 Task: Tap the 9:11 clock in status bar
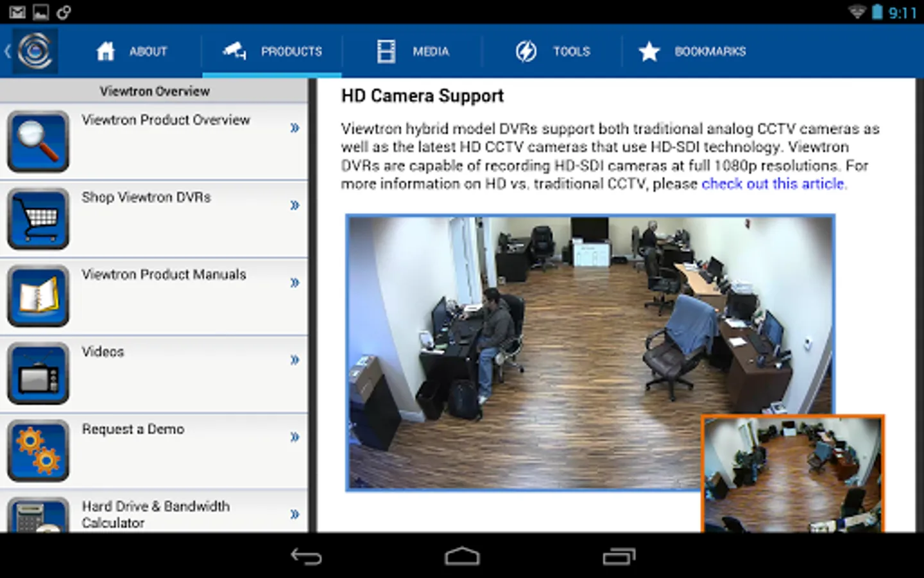[x=902, y=13]
